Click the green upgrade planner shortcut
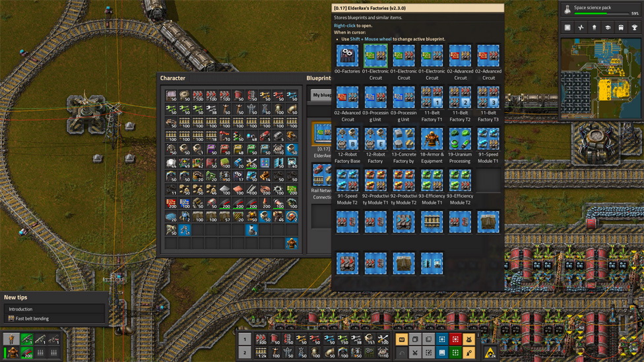This screenshot has width=644, height=362. click(455, 353)
